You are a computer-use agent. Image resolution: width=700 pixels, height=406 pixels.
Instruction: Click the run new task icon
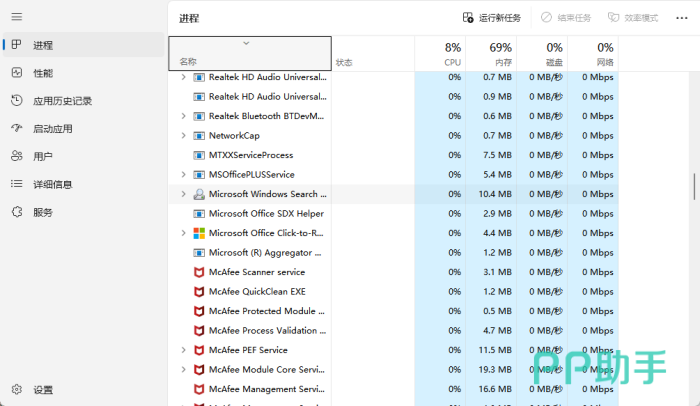(468, 18)
